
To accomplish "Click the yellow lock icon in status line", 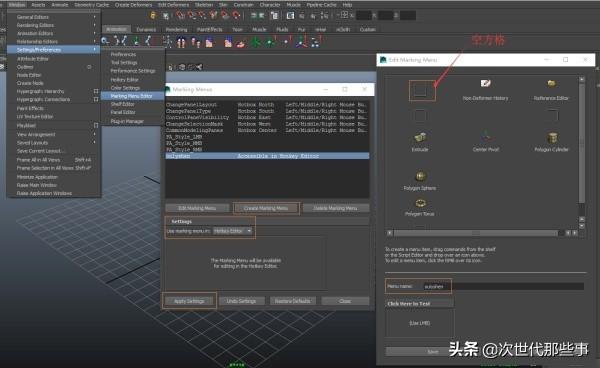I will coord(153,15).
